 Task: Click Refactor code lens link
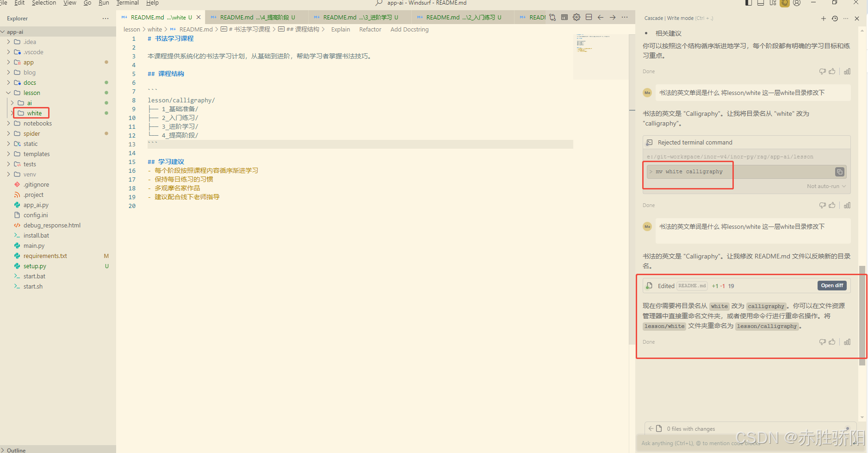370,29
